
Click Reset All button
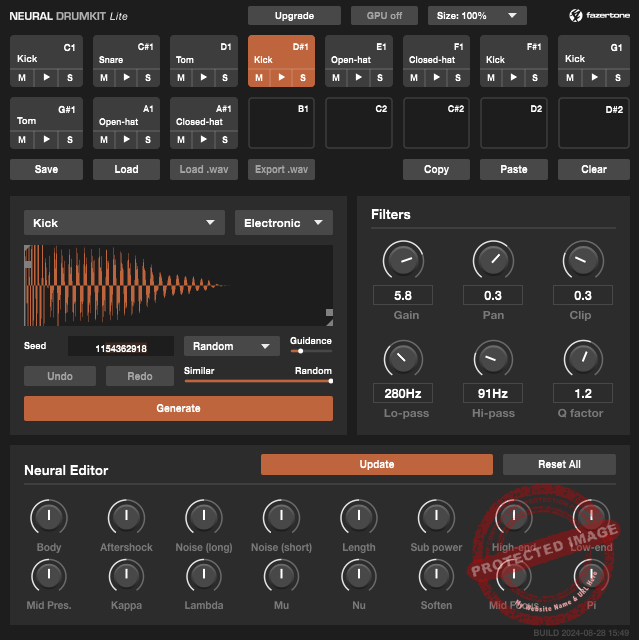click(x=559, y=464)
